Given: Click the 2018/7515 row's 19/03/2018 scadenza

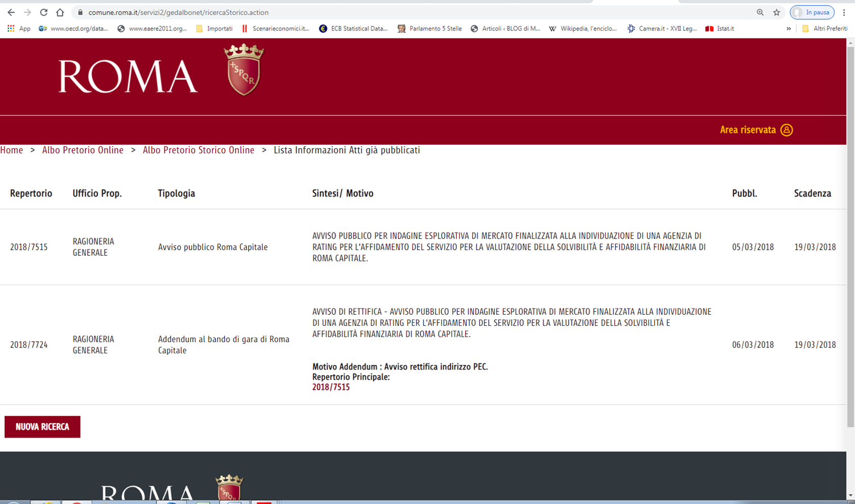Looking at the screenshot, I should [815, 247].
